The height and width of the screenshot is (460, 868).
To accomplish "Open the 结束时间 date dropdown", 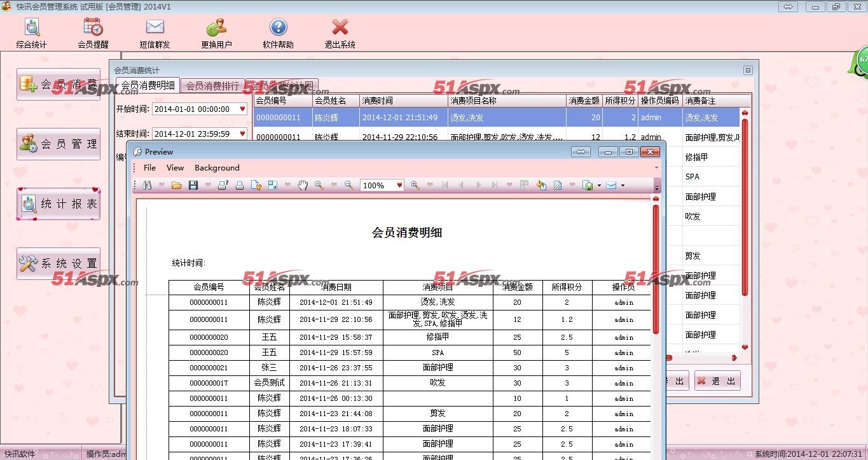I will pyautogui.click(x=242, y=134).
